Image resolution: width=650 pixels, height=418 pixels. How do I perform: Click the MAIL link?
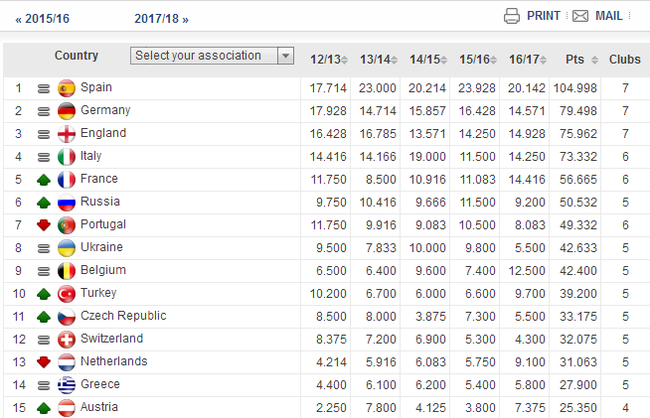point(609,16)
